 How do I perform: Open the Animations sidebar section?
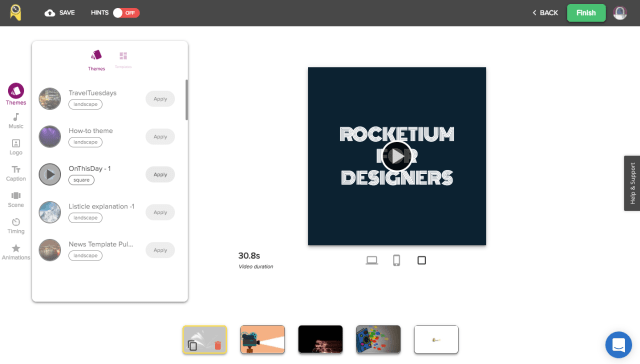16,252
